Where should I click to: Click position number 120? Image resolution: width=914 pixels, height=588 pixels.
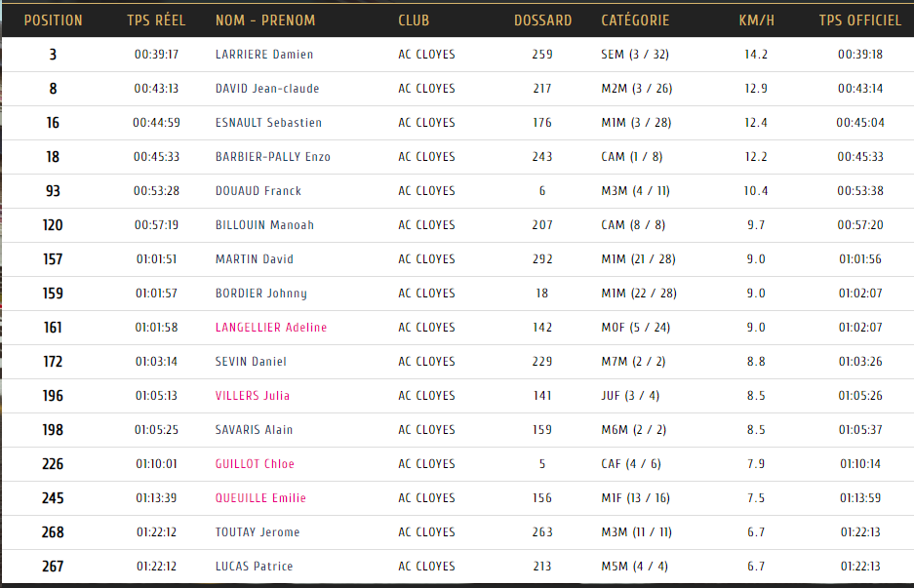(x=53, y=225)
